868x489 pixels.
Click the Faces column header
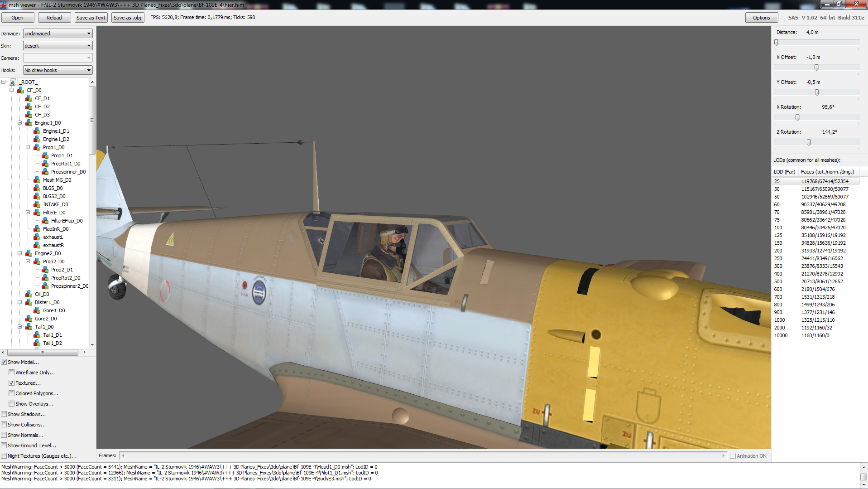(829, 172)
